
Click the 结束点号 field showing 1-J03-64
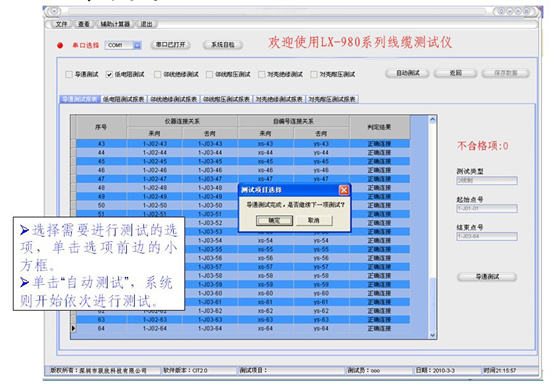pyautogui.click(x=487, y=237)
